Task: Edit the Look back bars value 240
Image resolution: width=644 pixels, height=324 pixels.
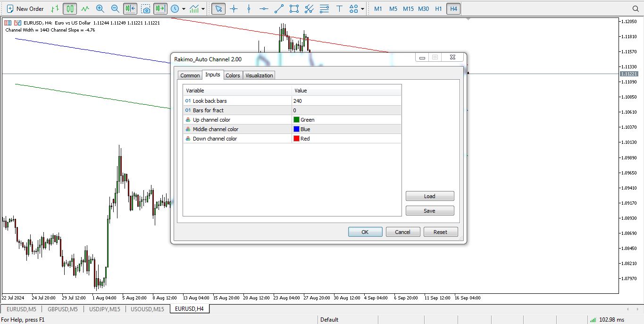Action: [x=346, y=101]
